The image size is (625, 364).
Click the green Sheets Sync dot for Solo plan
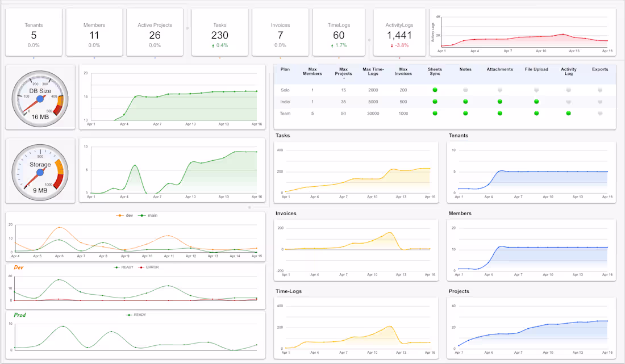click(435, 90)
